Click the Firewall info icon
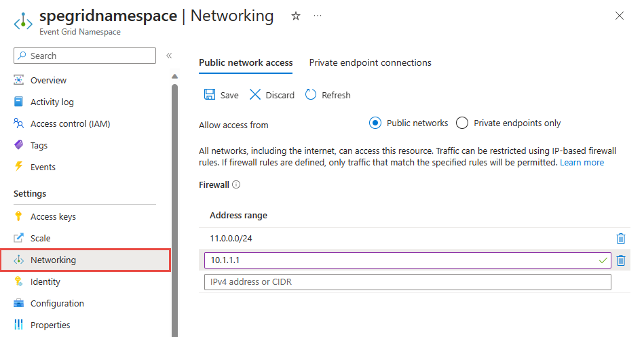 [237, 184]
